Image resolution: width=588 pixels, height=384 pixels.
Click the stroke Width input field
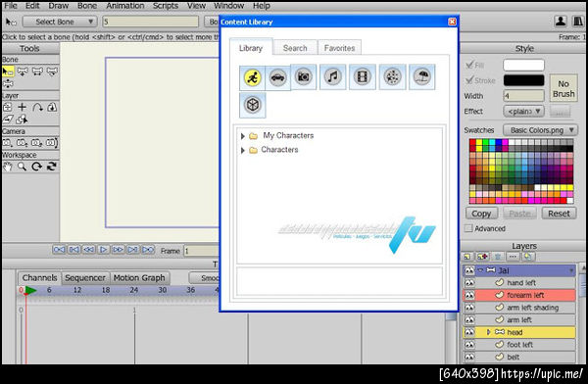click(x=523, y=96)
